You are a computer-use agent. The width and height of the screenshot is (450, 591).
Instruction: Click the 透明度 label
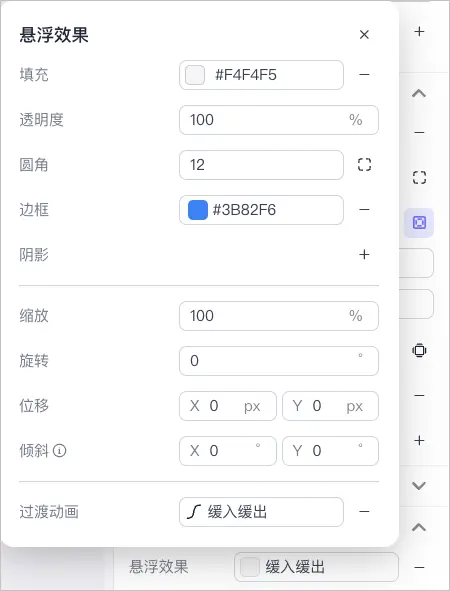pyautogui.click(x=41, y=120)
